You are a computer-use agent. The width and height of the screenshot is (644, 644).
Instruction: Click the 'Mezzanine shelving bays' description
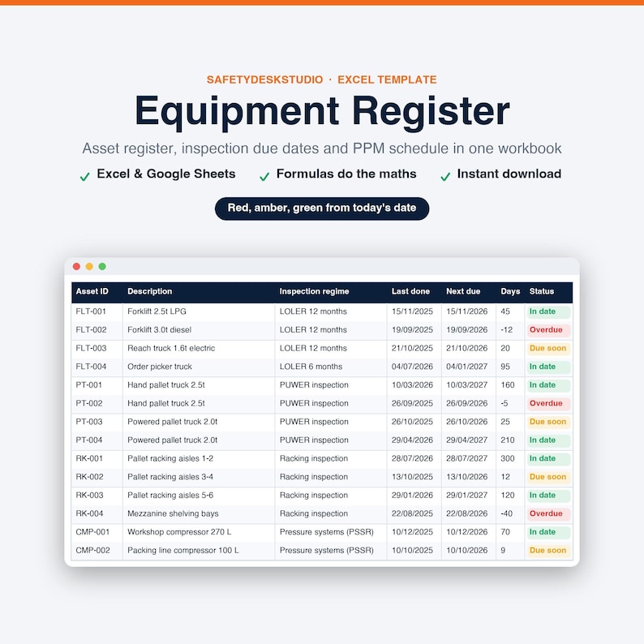click(173, 513)
